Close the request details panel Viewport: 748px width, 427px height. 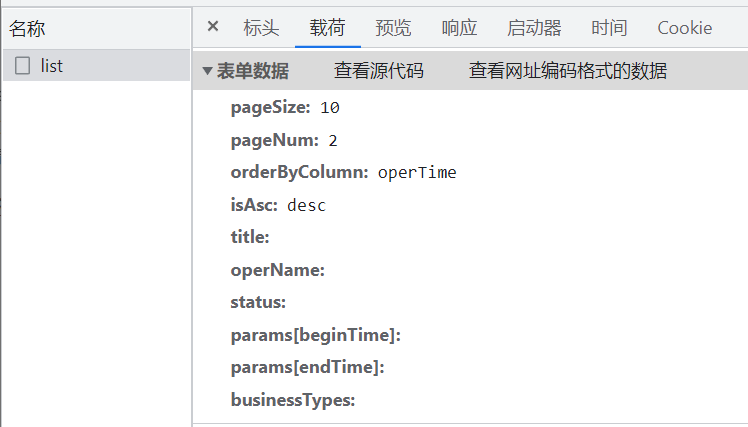click(213, 26)
